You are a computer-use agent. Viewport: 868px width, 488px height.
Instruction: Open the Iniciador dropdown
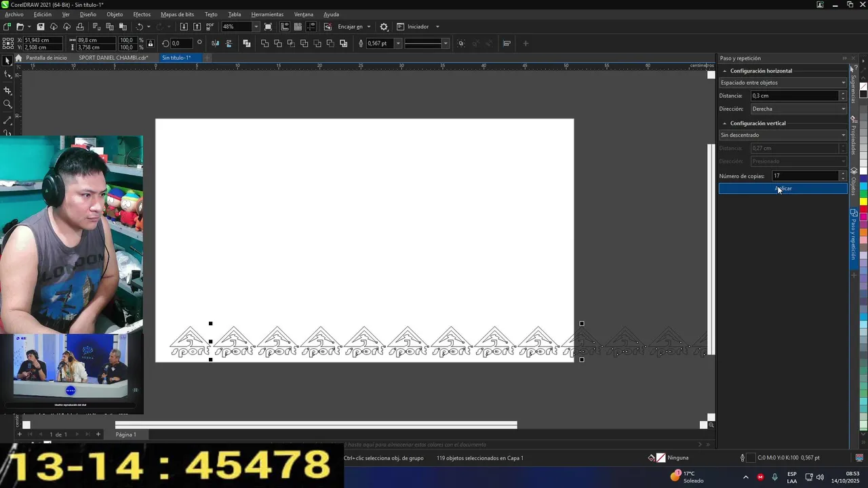click(x=437, y=26)
